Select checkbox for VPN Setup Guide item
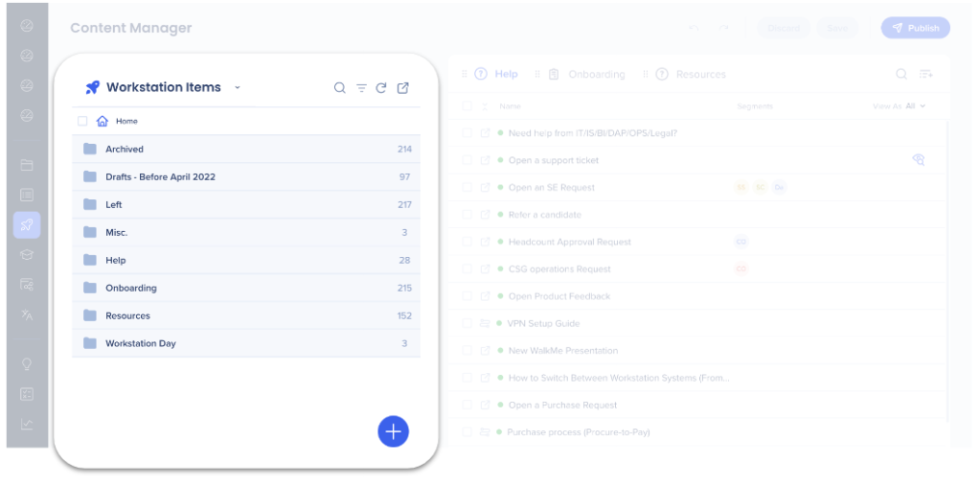 (467, 324)
